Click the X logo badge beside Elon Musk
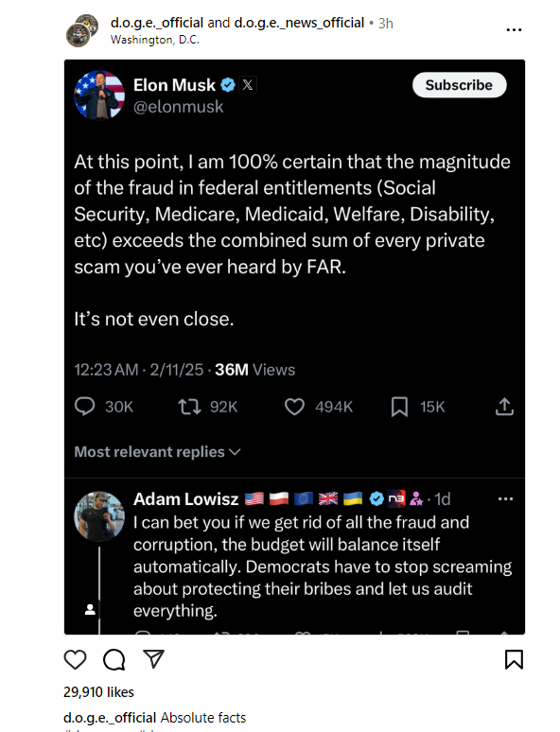 point(248,85)
